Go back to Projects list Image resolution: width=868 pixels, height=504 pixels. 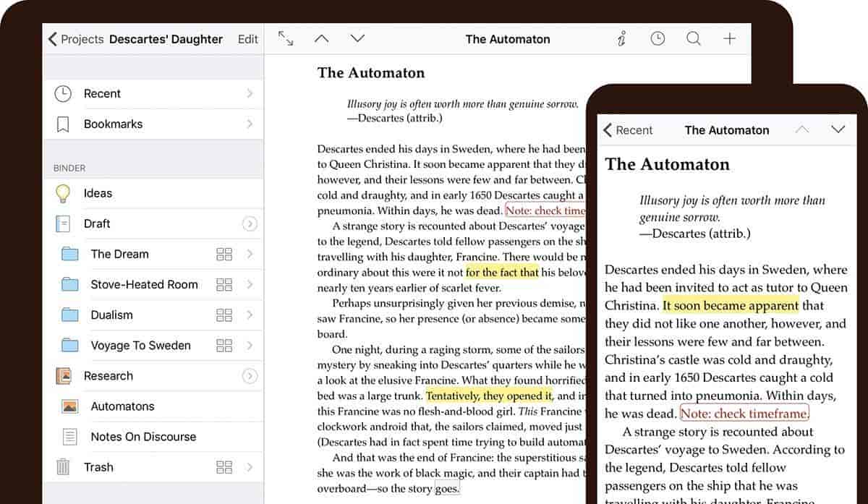click(75, 39)
